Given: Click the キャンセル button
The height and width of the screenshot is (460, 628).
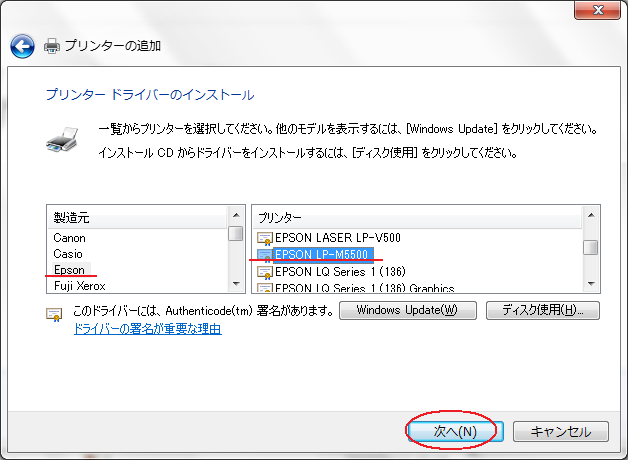Looking at the screenshot, I should point(561,432).
